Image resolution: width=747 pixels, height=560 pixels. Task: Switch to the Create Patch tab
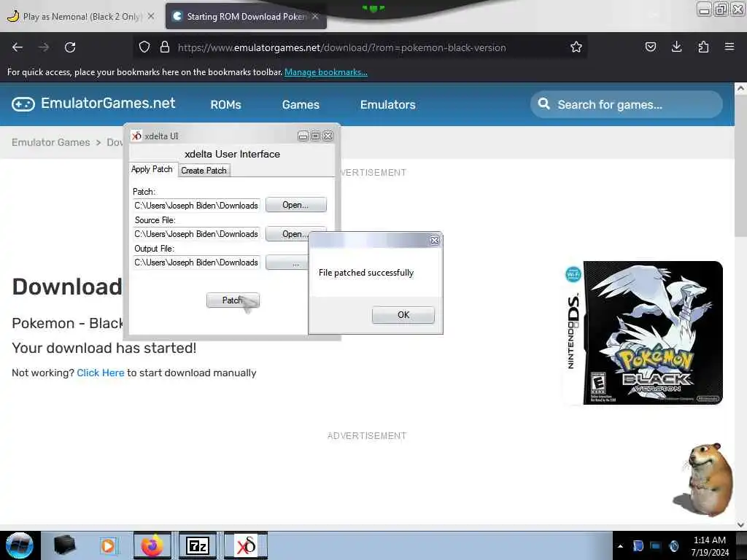pyautogui.click(x=204, y=171)
